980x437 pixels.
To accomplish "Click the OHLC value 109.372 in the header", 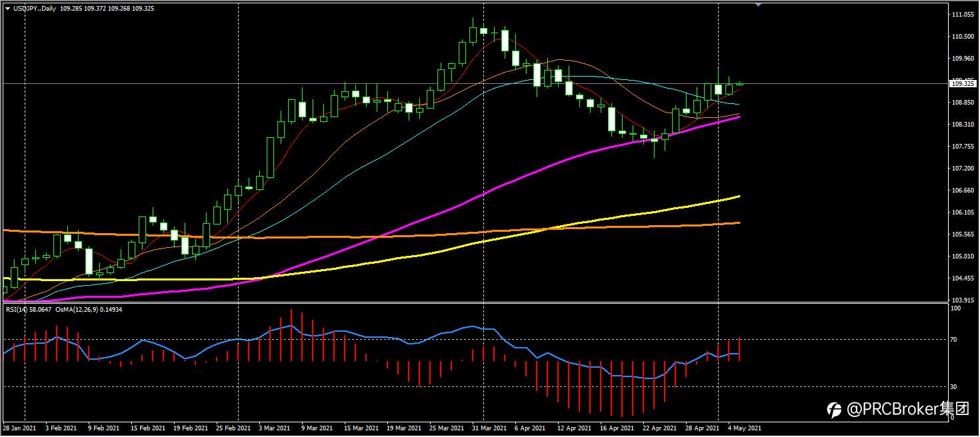I will (x=97, y=9).
